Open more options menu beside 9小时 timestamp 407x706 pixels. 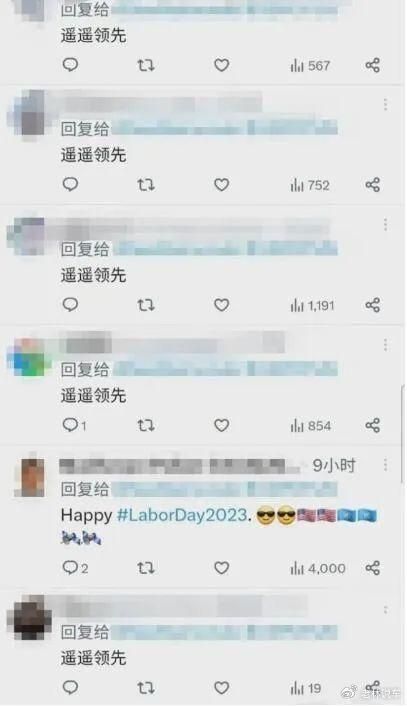pos(385,465)
